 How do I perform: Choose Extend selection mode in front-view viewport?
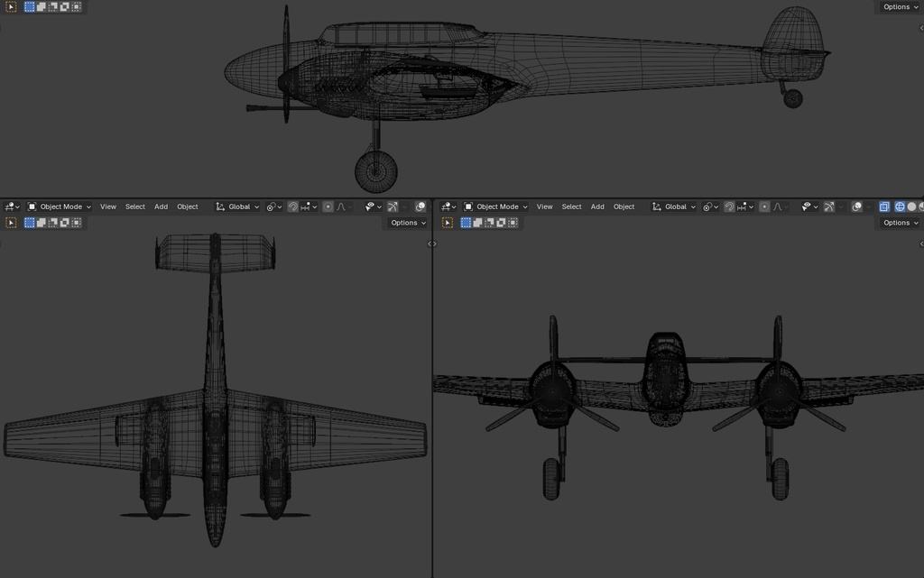tap(478, 223)
